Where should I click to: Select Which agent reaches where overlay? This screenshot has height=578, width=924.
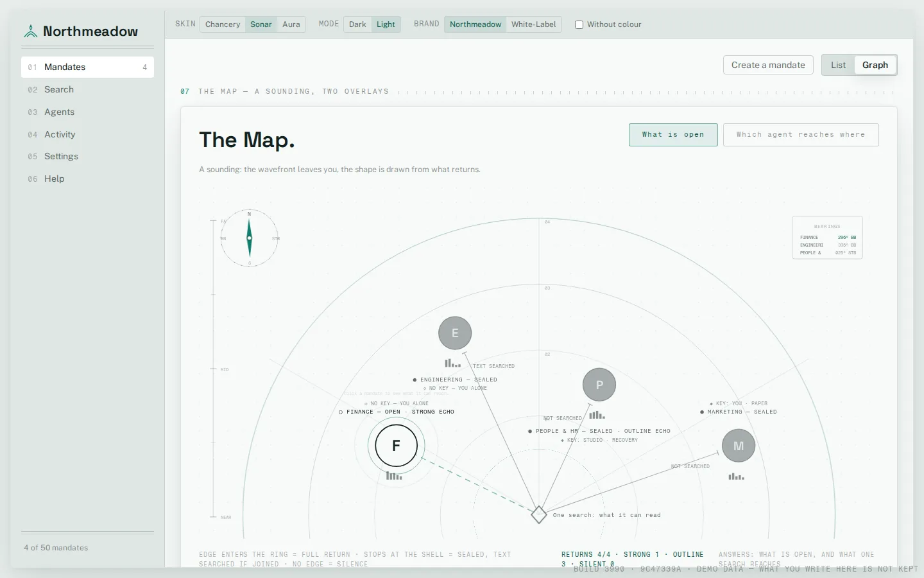[x=801, y=135]
